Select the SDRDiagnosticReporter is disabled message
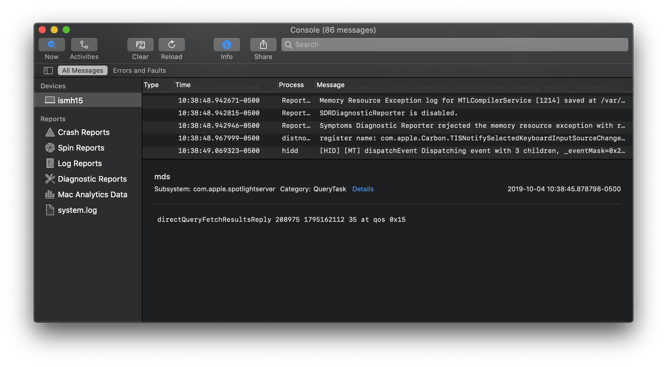The height and width of the screenshot is (367, 667). pyautogui.click(x=387, y=113)
